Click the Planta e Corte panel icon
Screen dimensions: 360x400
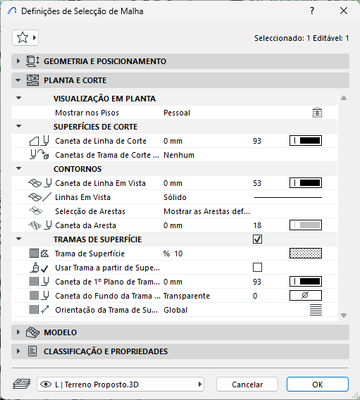point(32,80)
